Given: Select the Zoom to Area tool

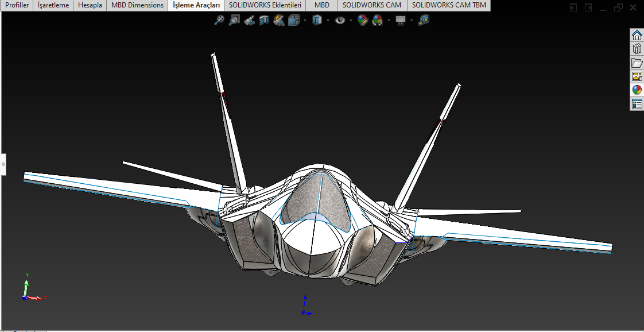Looking at the screenshot, I should point(234,20).
